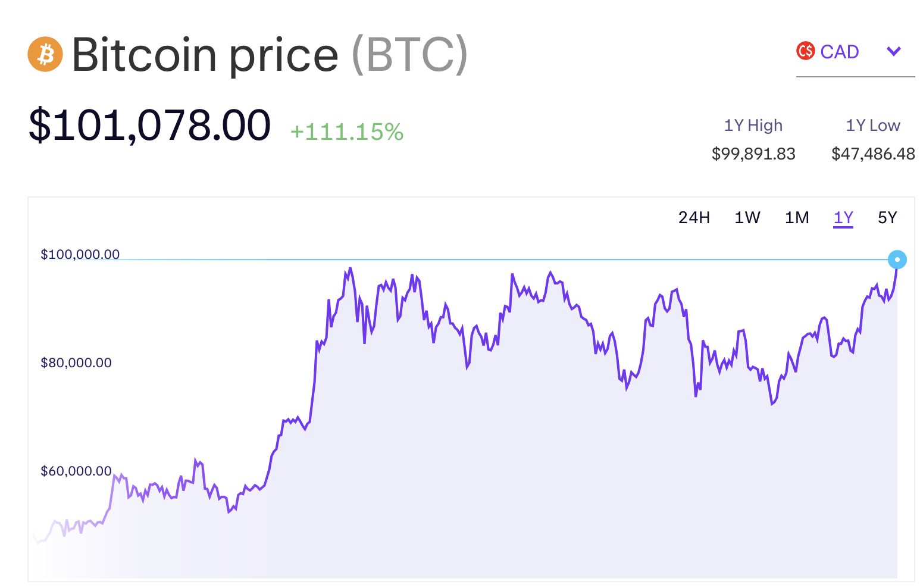This screenshot has height=588, width=920.
Task: Click the $100,000.00 axis label
Action: click(x=80, y=254)
